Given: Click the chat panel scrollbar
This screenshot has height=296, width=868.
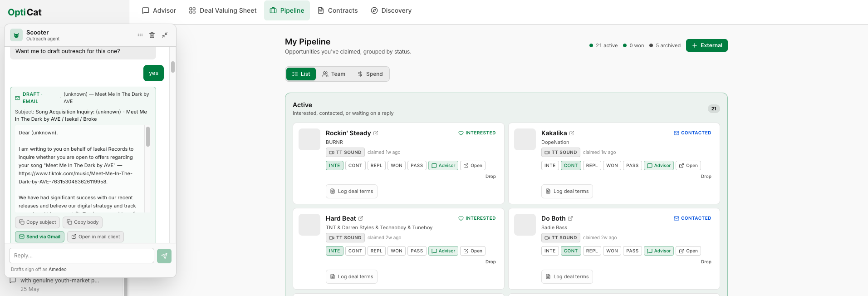Looking at the screenshot, I should (173, 67).
